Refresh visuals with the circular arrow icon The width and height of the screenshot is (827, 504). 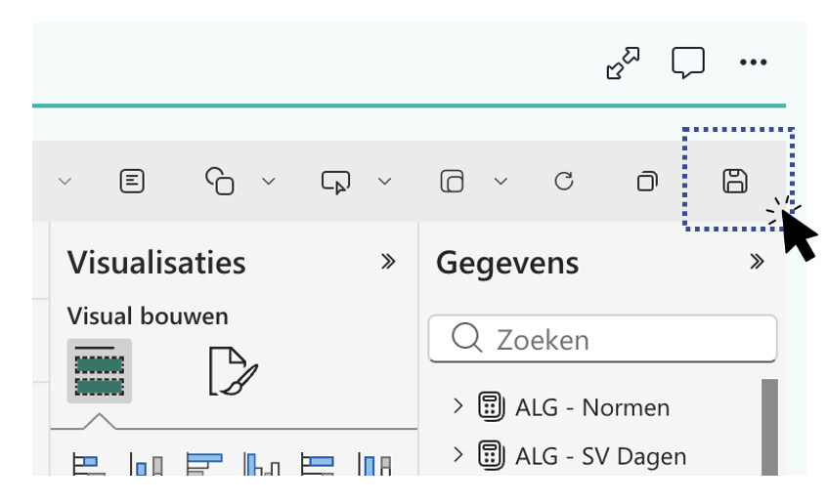click(564, 181)
